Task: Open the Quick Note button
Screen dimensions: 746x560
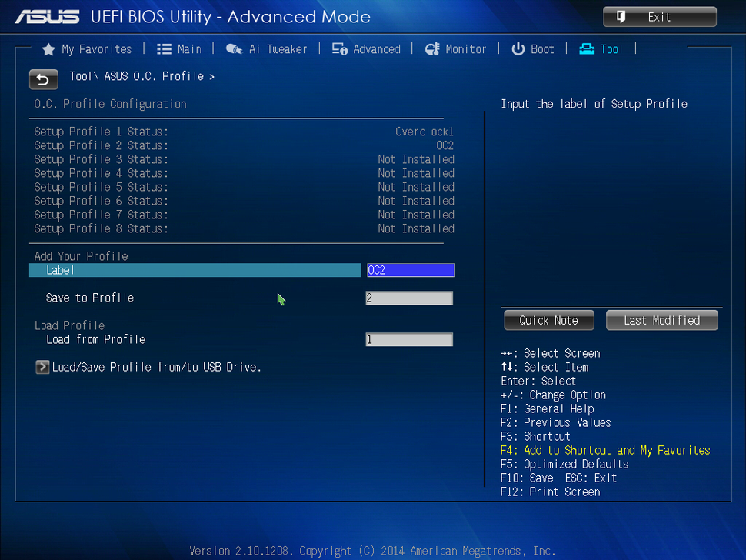Action: point(548,320)
